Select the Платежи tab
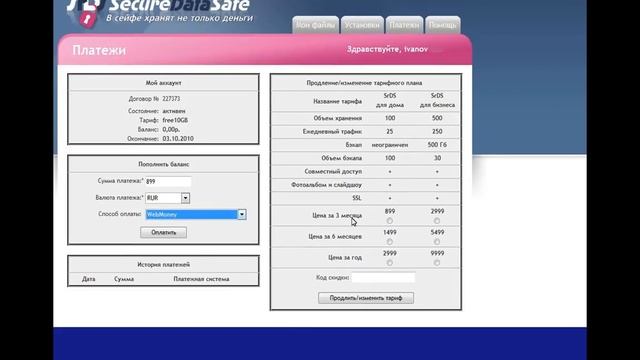 (404, 25)
